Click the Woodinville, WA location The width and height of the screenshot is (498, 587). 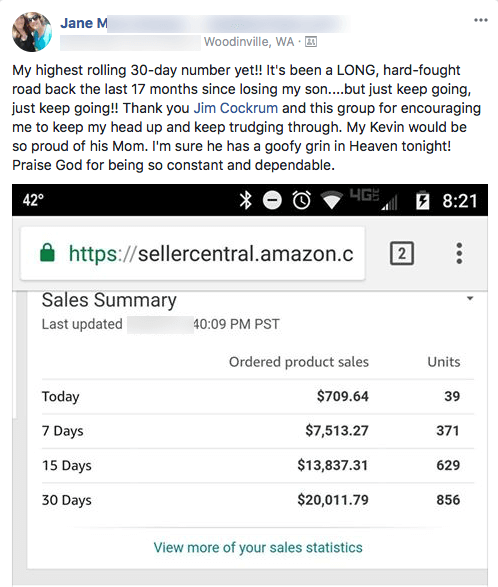click(249, 42)
